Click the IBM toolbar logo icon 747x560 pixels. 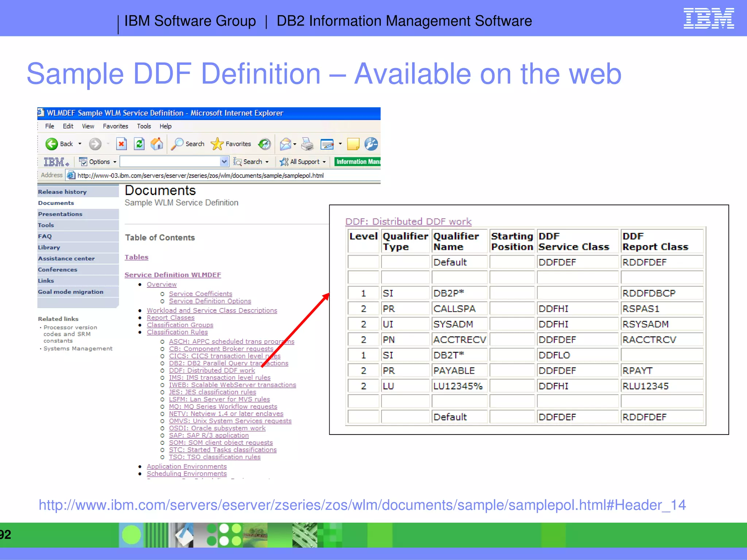(x=56, y=162)
